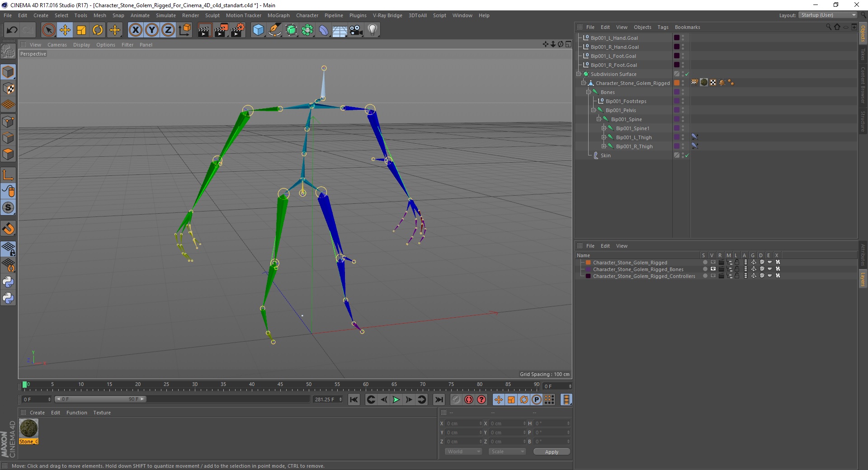Open the Character menu
The width and height of the screenshot is (868, 470).
tap(307, 15)
